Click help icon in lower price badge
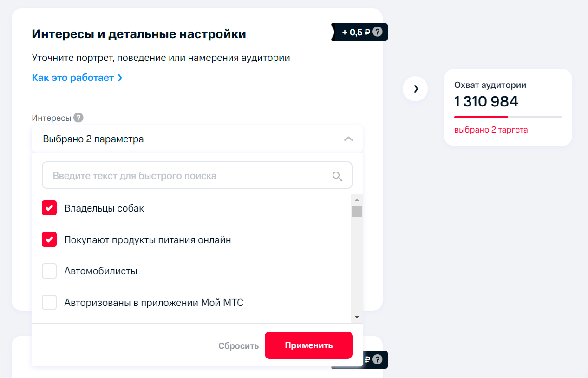Screen dimensions: 588x378 pos(378,359)
